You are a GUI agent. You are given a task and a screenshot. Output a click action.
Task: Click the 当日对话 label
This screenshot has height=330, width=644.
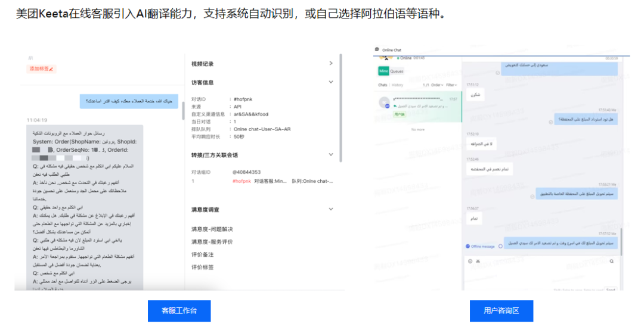coord(201,122)
